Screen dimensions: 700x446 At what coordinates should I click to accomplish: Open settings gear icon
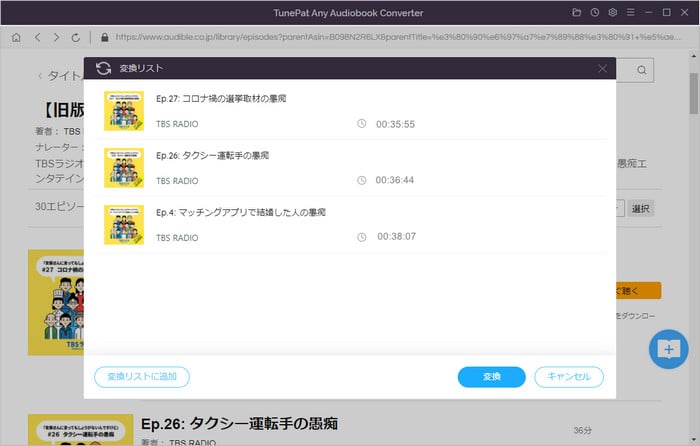click(x=612, y=13)
